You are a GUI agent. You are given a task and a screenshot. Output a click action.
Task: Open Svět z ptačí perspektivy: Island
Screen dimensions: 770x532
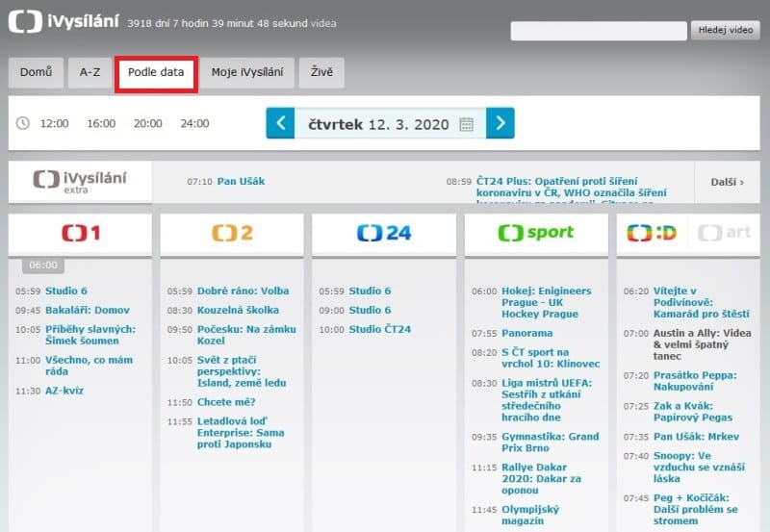click(x=242, y=371)
